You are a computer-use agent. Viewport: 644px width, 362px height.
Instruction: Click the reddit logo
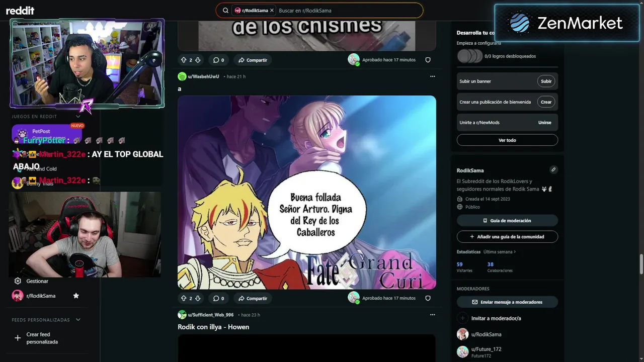click(x=20, y=11)
